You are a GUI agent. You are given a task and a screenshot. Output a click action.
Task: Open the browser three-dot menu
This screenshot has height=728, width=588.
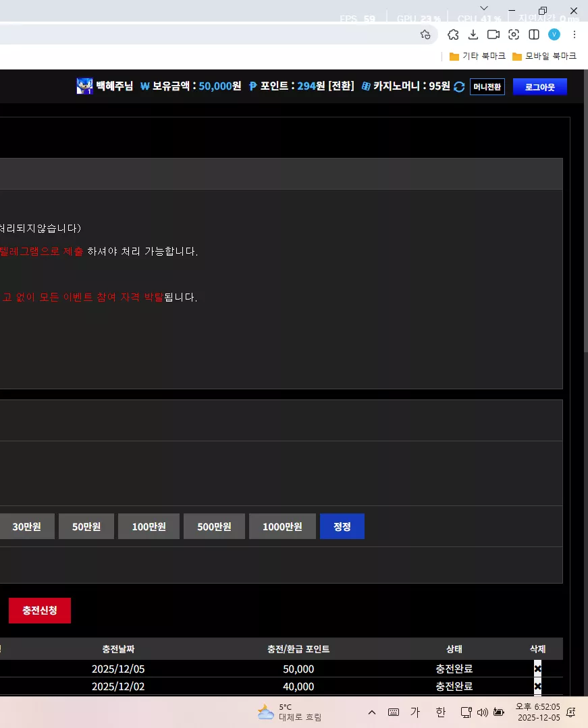[x=574, y=34]
